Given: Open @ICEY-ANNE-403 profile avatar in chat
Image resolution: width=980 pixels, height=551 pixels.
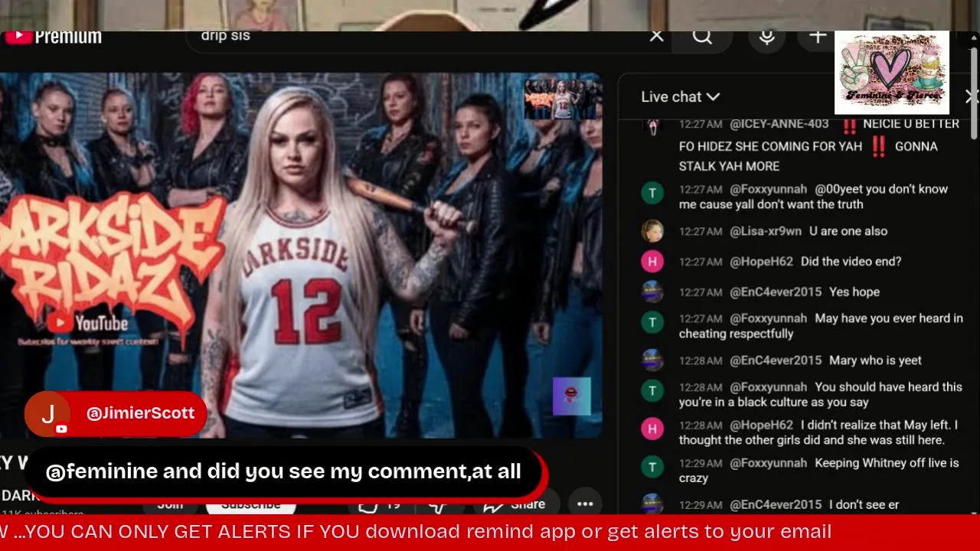Looking at the screenshot, I should tap(652, 126).
